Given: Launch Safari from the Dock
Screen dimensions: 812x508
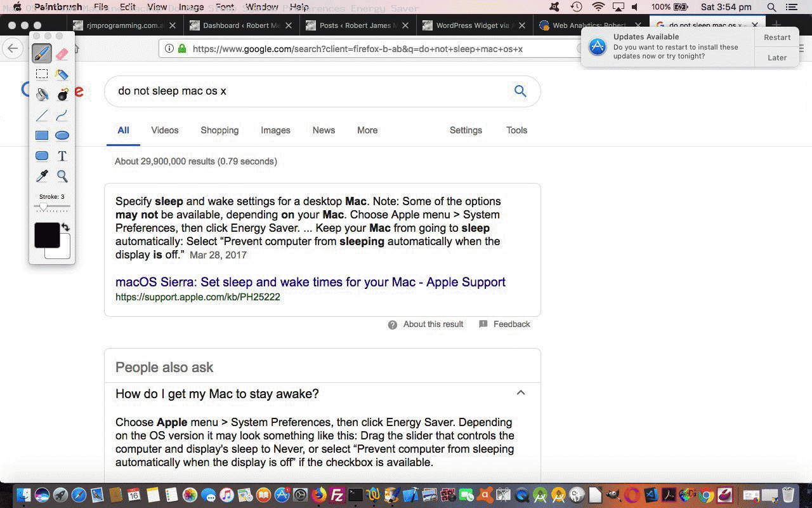Looking at the screenshot, I should (x=79, y=495).
